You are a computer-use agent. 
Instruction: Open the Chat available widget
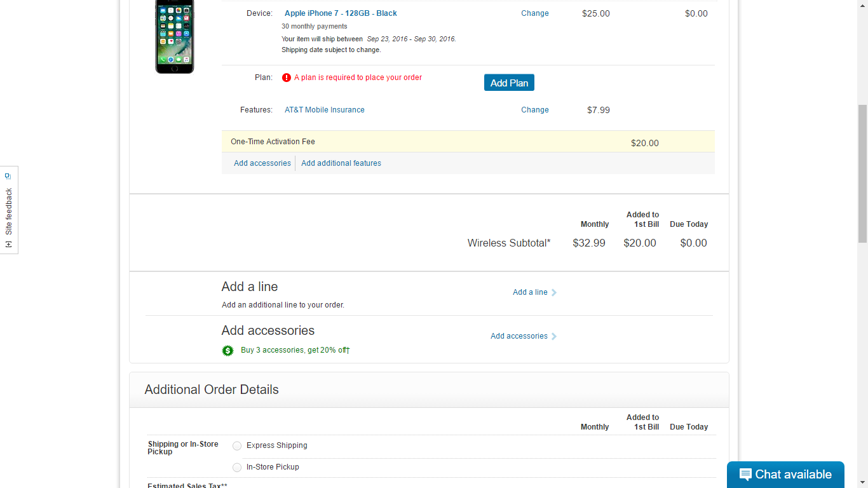(x=785, y=475)
